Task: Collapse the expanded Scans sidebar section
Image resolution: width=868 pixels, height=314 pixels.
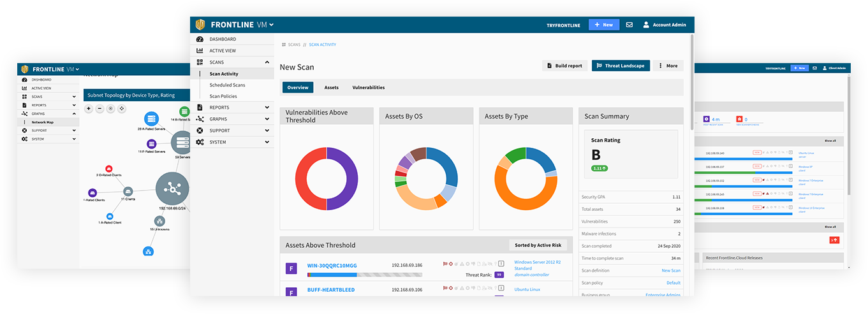Action: click(x=267, y=62)
